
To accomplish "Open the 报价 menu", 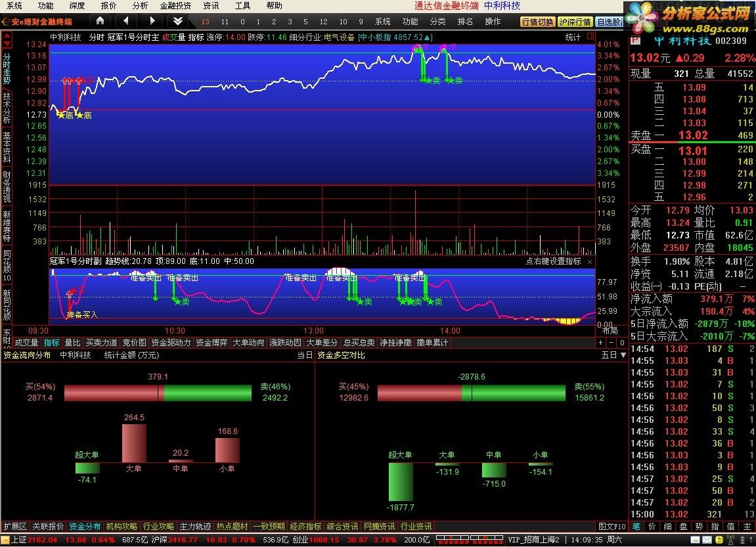I will coord(108,6).
